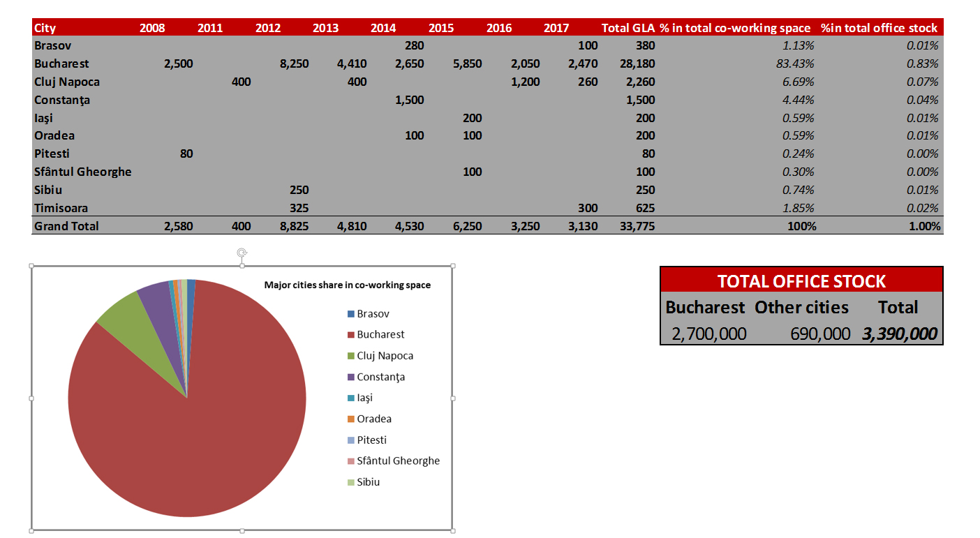Click the '% in total co-working space' header
Image resolution: width=980 pixels, height=538 pixels.
735,28
